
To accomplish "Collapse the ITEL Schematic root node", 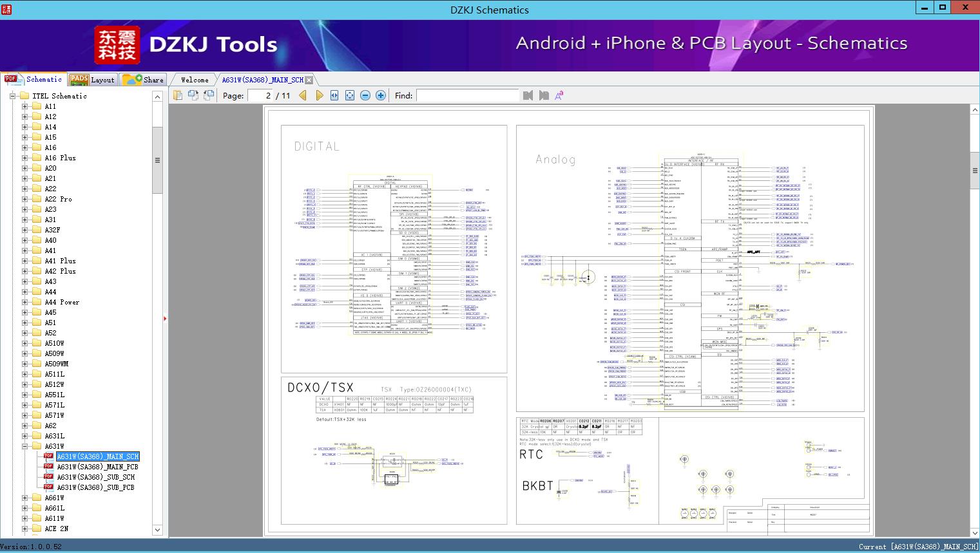I will click(12, 96).
